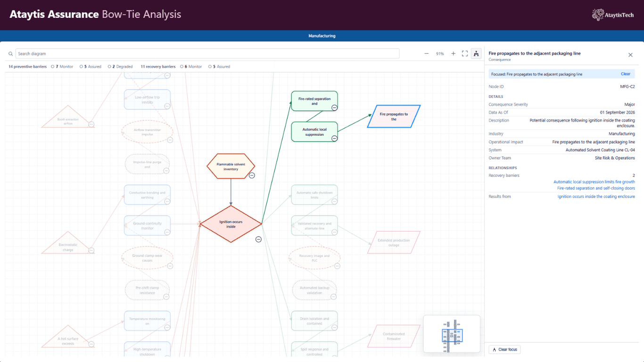
Task: Collapse the Temperature monitoring on node
Action: (167, 327)
